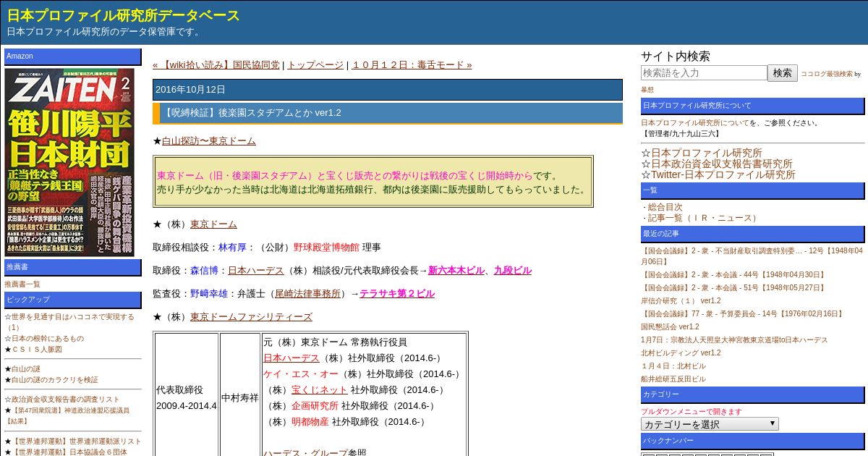The height and width of the screenshot is (456, 868).
Task: Open the 明都物産 link
Action: (310, 421)
